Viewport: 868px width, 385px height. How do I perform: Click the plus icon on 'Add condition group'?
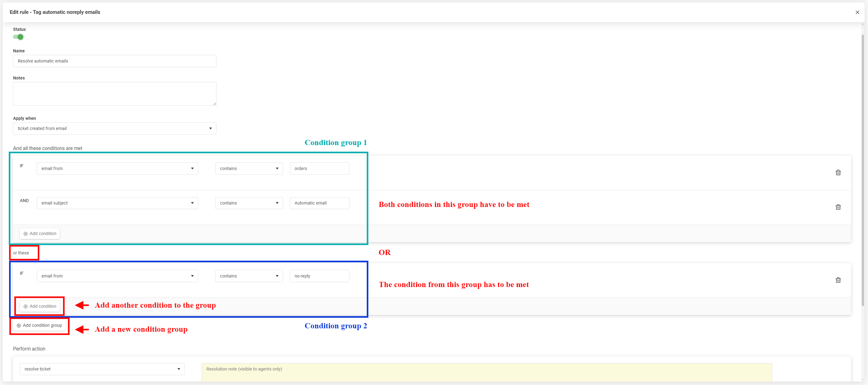[19, 326]
